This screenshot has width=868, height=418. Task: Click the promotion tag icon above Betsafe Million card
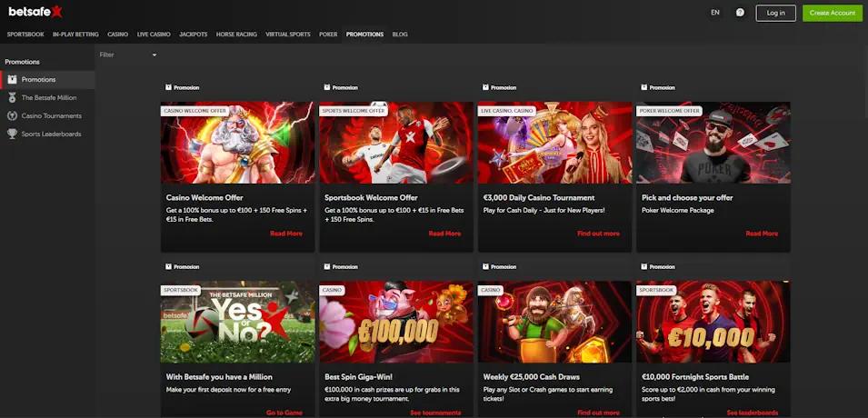168,267
